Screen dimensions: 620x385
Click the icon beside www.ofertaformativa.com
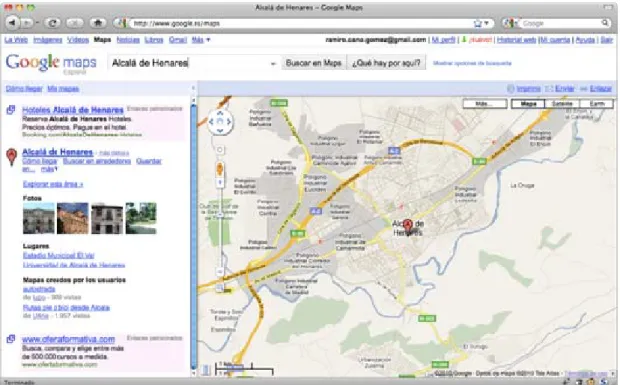(x=11, y=339)
